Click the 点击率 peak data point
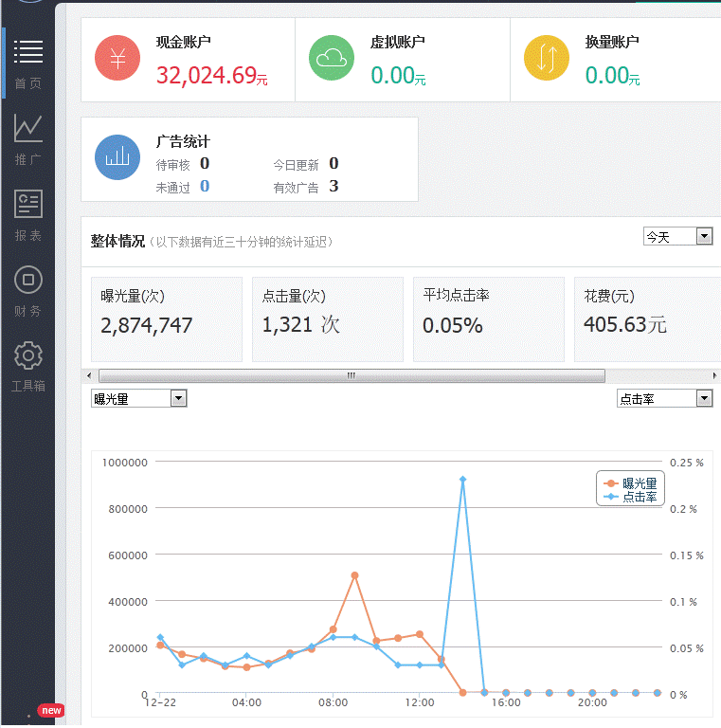Image resolution: width=721 pixels, height=728 pixels. (x=462, y=480)
